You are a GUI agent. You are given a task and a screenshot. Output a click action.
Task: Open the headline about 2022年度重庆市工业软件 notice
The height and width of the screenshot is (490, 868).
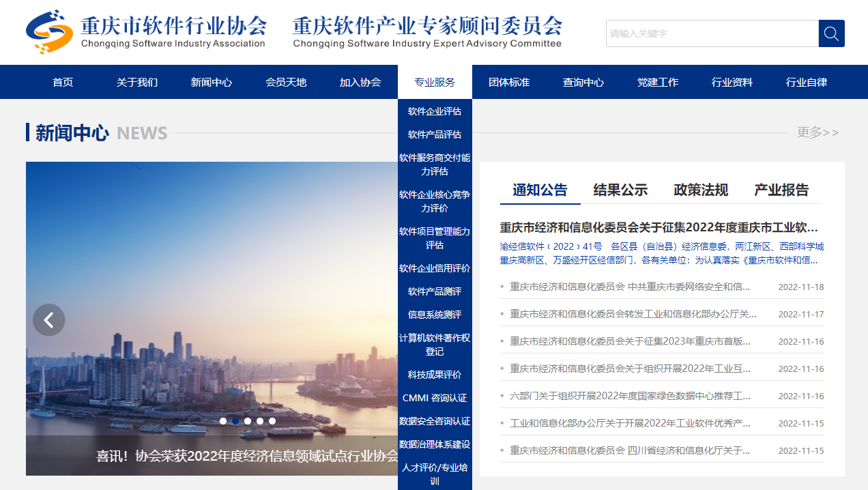pos(659,227)
